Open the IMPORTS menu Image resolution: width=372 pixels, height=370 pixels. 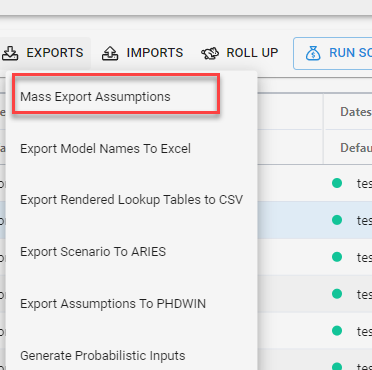143,53
